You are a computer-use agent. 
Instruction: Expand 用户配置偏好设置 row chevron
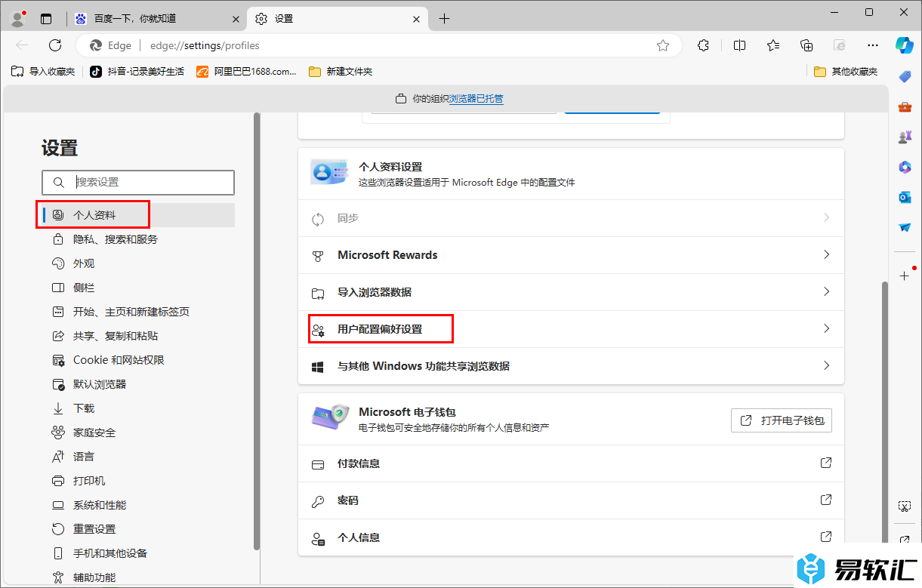(x=826, y=328)
